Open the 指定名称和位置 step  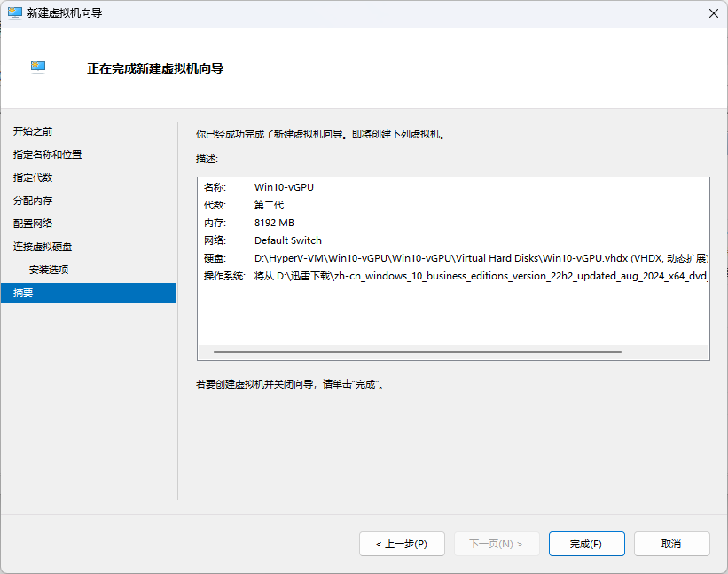[47, 154]
